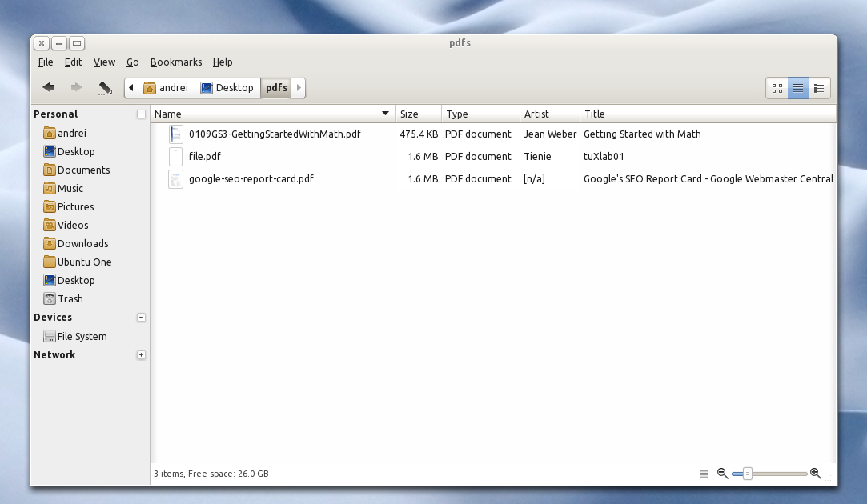The width and height of the screenshot is (867, 504).
Task: Open the Bookmarks menu
Action: (x=176, y=62)
